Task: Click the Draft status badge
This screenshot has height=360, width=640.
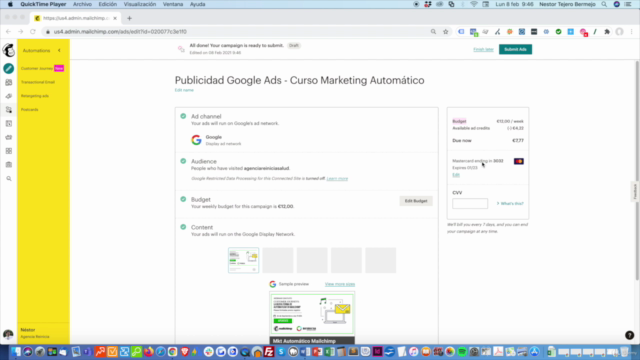Action: pos(294,45)
